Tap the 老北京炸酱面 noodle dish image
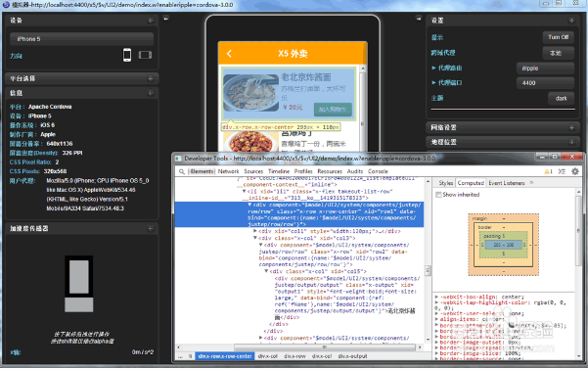Image resolution: width=588 pixels, height=369 pixels. point(250,92)
